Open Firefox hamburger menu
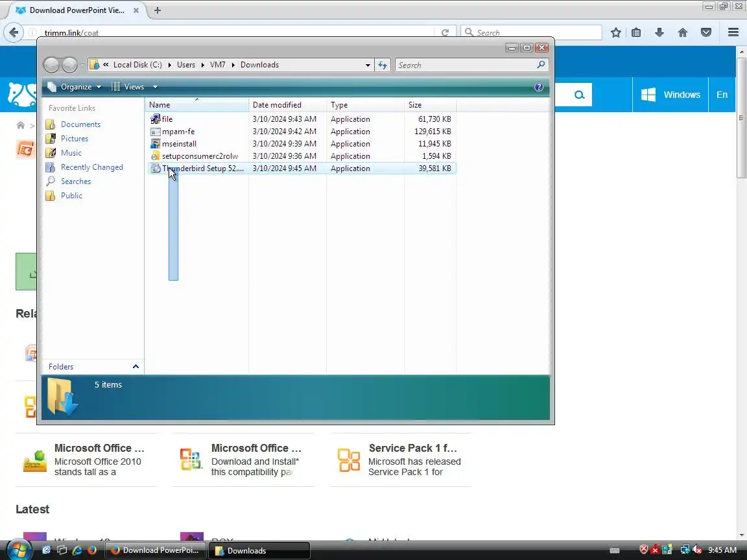Screen dimensions: 747x560 (733, 32)
